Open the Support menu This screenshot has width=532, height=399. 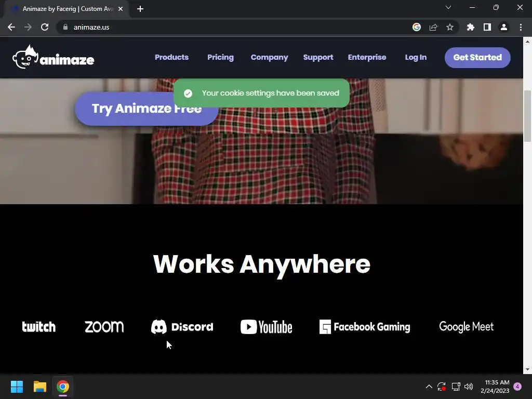(x=318, y=57)
